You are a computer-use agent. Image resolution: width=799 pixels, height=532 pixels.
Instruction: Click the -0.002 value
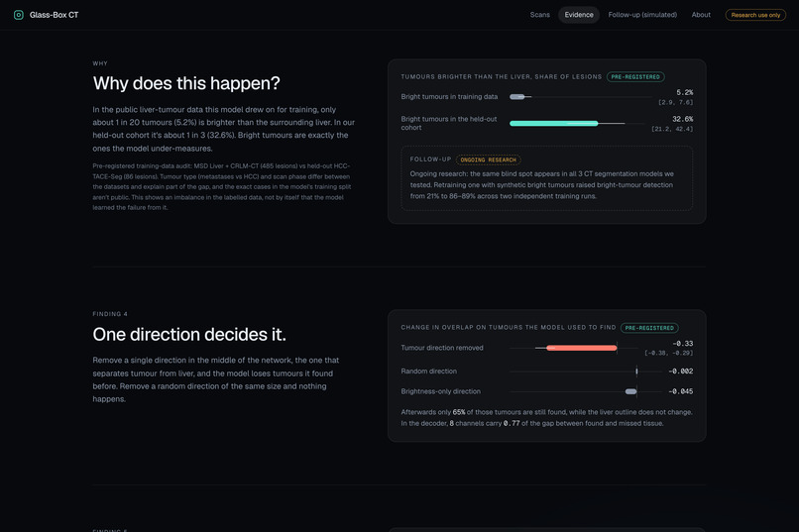click(680, 372)
